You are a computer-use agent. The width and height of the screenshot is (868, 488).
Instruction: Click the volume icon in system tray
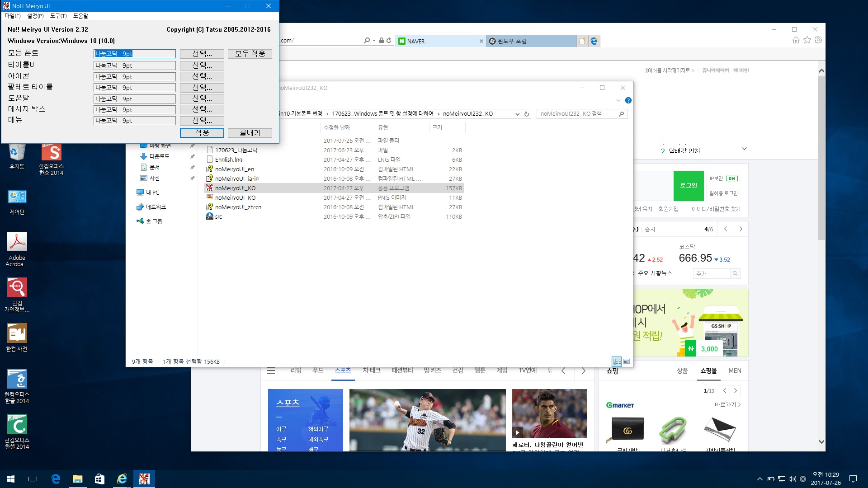point(792,479)
